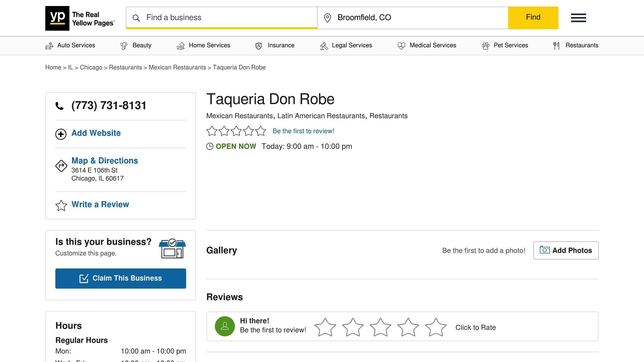Screen dimensions: 644x362
Task: Open Add Website link
Action: point(96,133)
